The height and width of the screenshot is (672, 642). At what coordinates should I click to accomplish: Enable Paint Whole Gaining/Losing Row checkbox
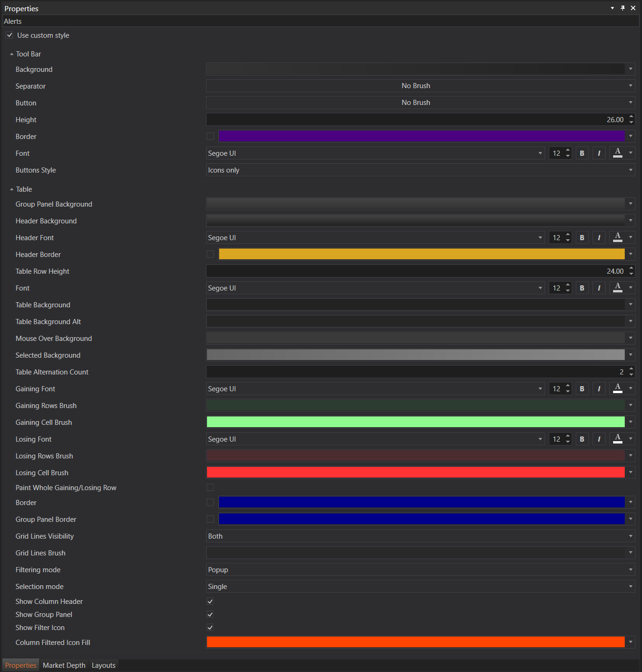point(210,487)
